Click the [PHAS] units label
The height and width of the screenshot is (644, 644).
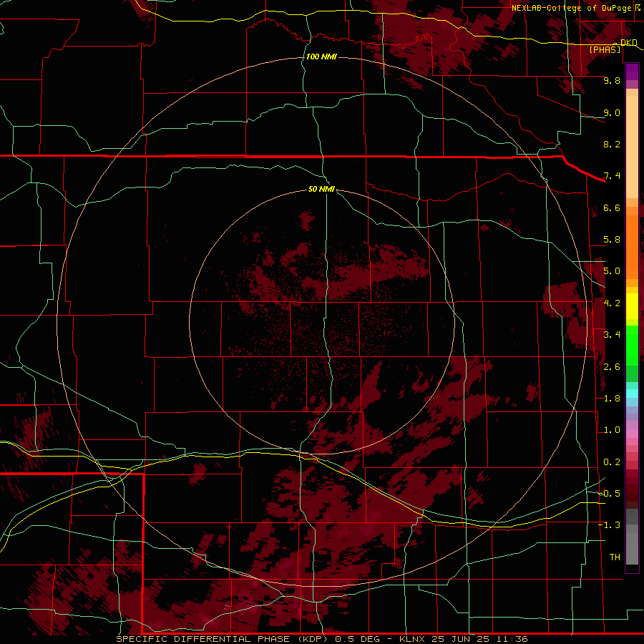pos(605,49)
